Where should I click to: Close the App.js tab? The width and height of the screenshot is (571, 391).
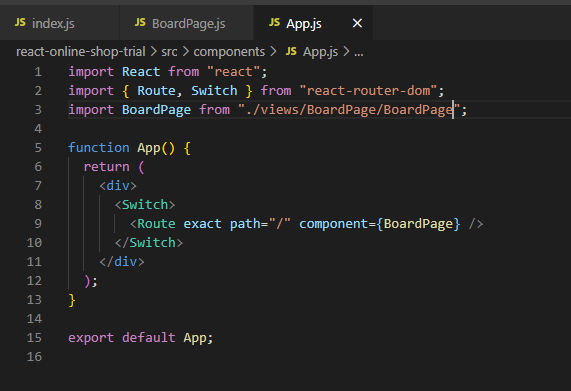(x=357, y=23)
